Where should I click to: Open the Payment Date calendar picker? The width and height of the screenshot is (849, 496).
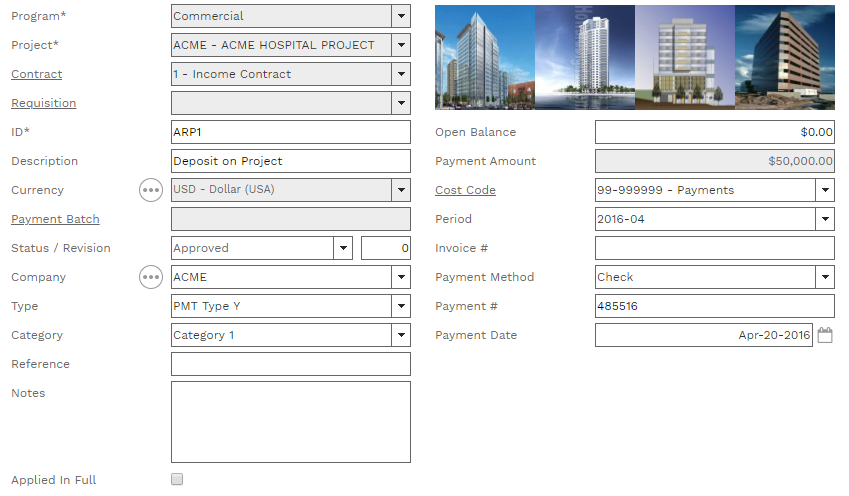825,336
